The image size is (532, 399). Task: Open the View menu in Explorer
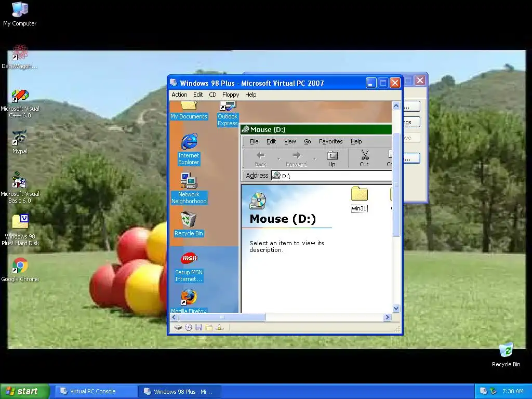pos(290,141)
